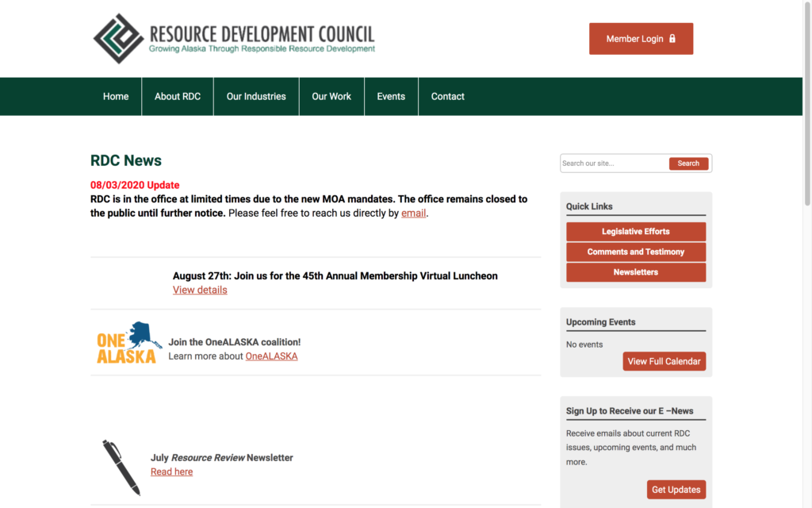The height and width of the screenshot is (508, 812).
Task: Follow the email link in the update
Action: (x=413, y=214)
